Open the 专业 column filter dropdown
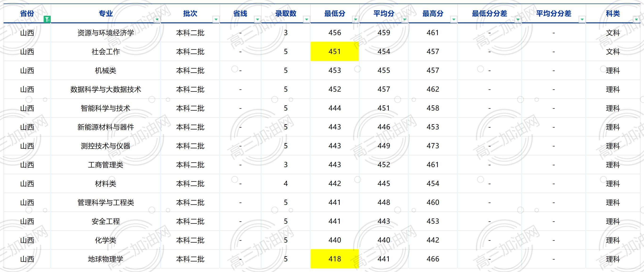 pyautogui.click(x=157, y=19)
